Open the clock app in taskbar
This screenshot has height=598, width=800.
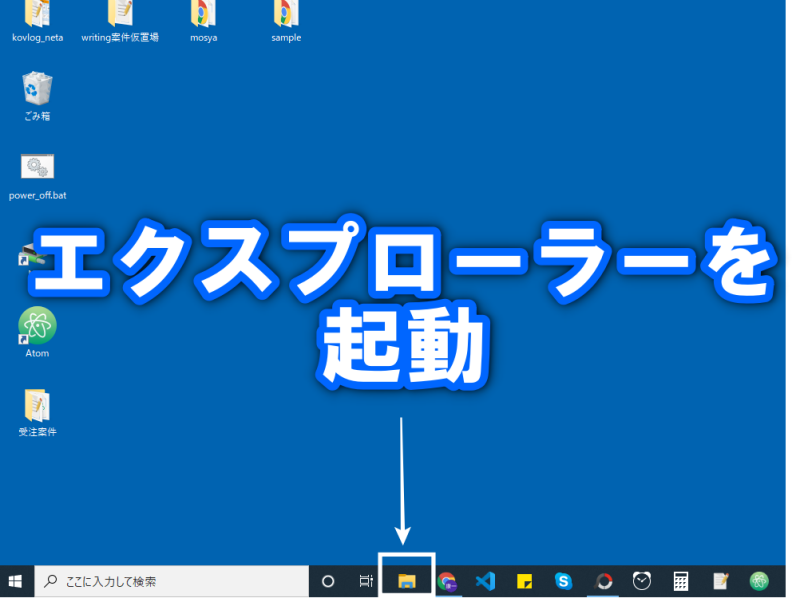pos(642,581)
